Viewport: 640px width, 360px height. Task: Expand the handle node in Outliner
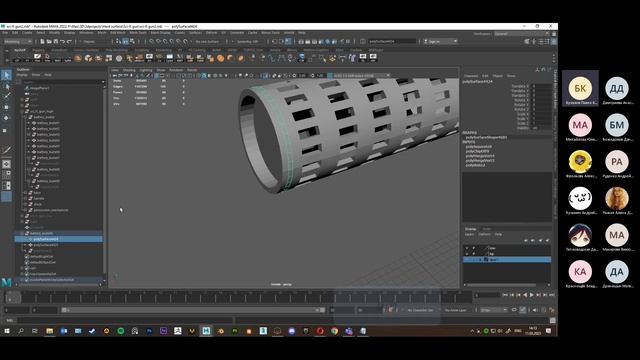(25, 198)
